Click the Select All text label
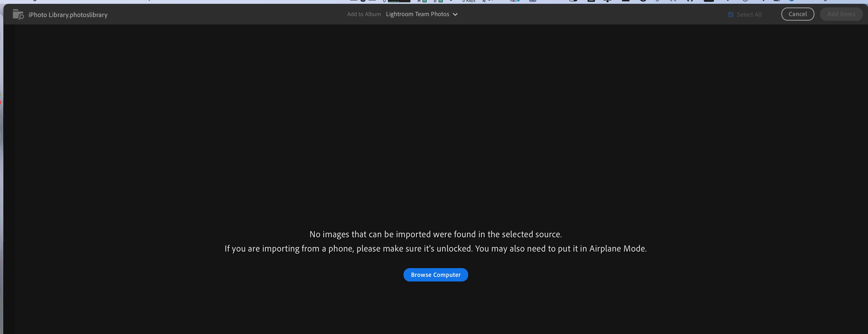 [x=749, y=15]
